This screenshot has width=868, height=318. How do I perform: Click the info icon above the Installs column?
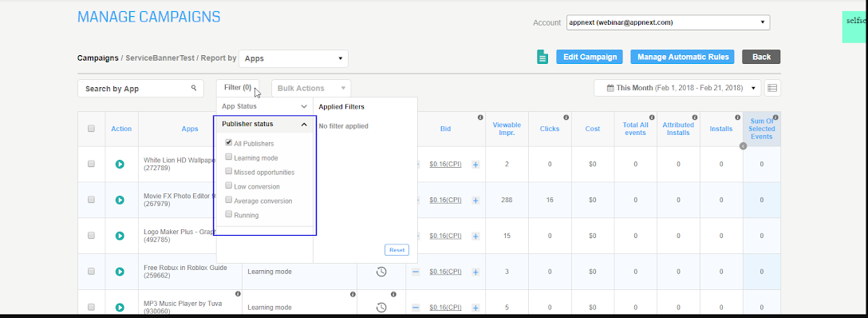(x=737, y=117)
